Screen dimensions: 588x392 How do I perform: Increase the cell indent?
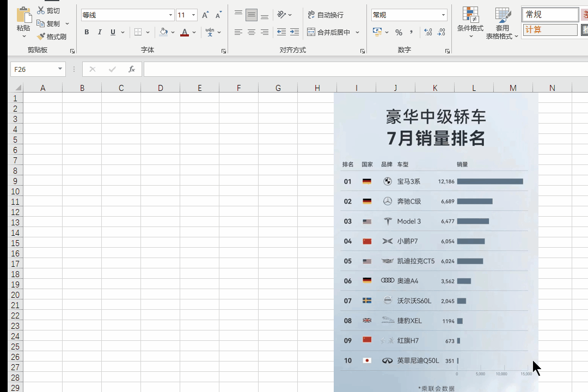(295, 32)
